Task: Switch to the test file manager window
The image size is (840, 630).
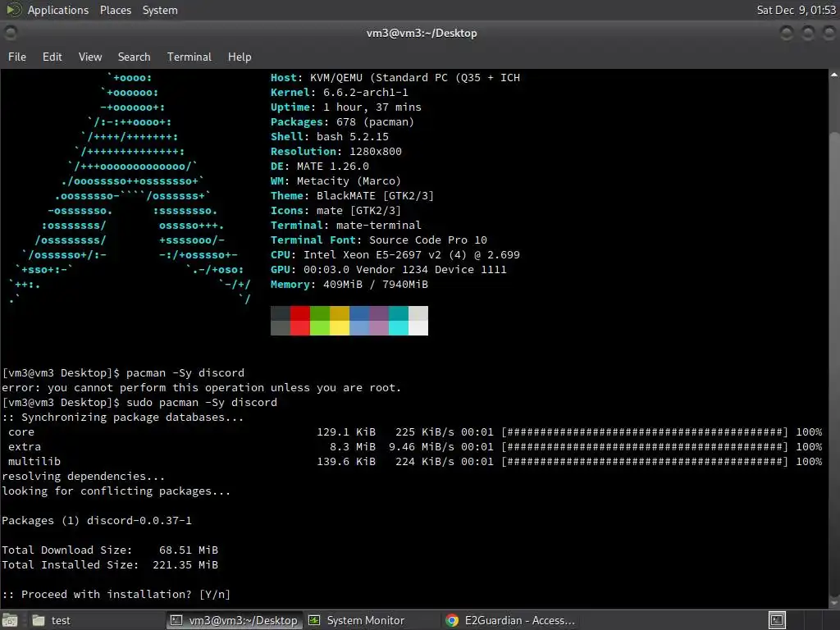Action: coord(95,620)
